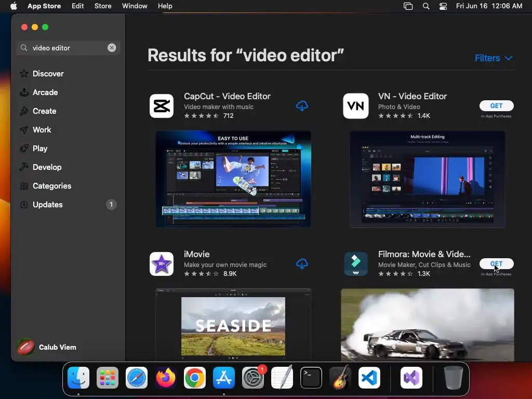Image resolution: width=532 pixels, height=399 pixels.
Task: Click the Filmora 1.3K star rating
Action: coord(404,273)
